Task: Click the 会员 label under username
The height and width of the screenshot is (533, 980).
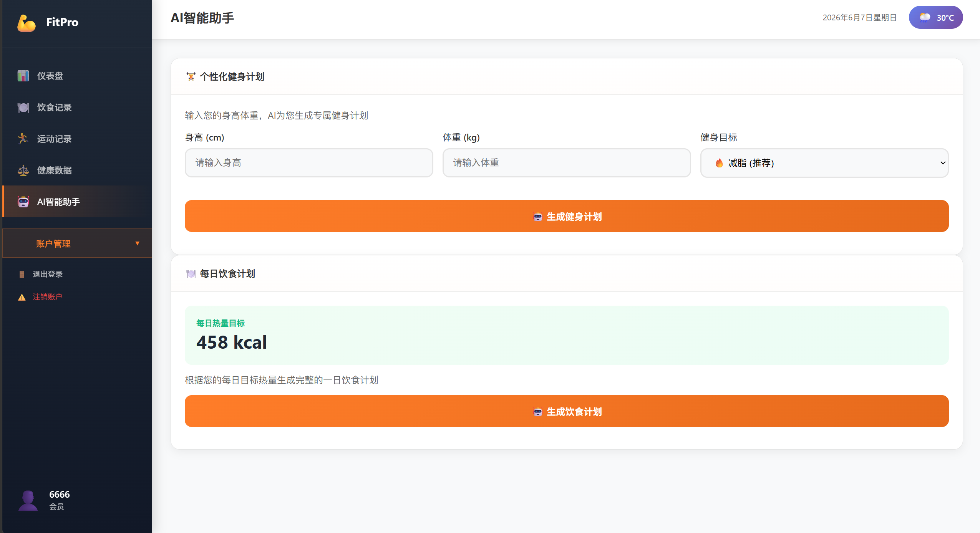Action: pos(56,507)
